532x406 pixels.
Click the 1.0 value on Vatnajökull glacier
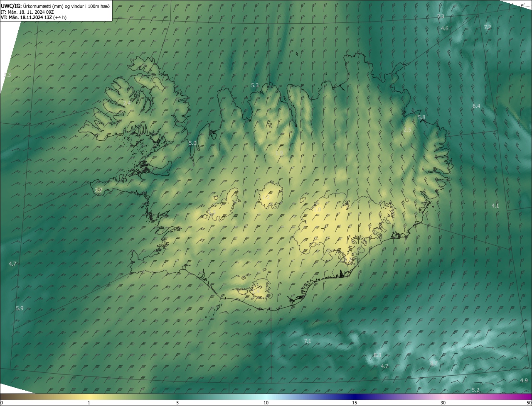pos(317,210)
